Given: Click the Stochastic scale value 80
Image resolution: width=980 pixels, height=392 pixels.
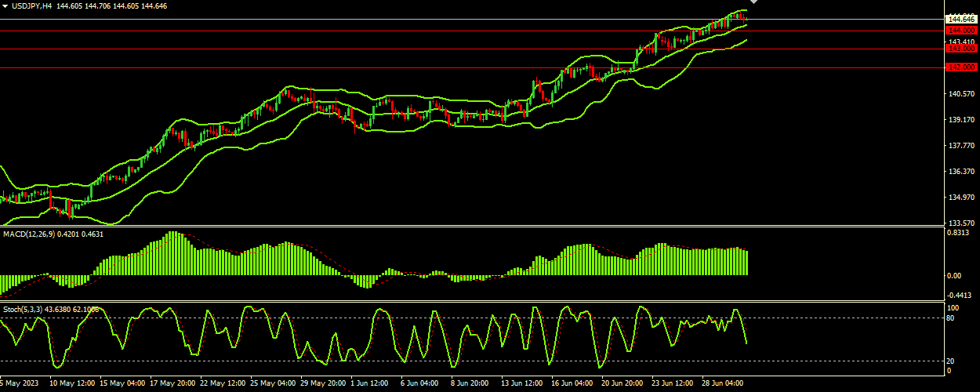Looking at the screenshot, I should pyautogui.click(x=952, y=318).
